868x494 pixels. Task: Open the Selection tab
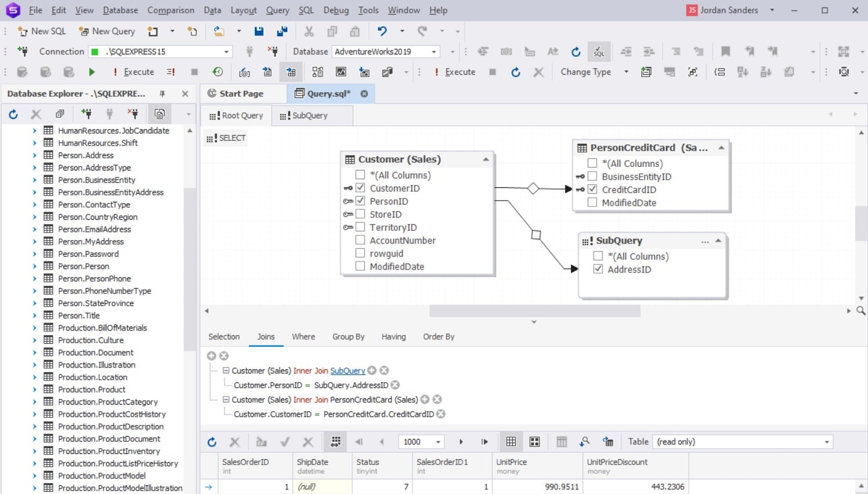tap(224, 337)
